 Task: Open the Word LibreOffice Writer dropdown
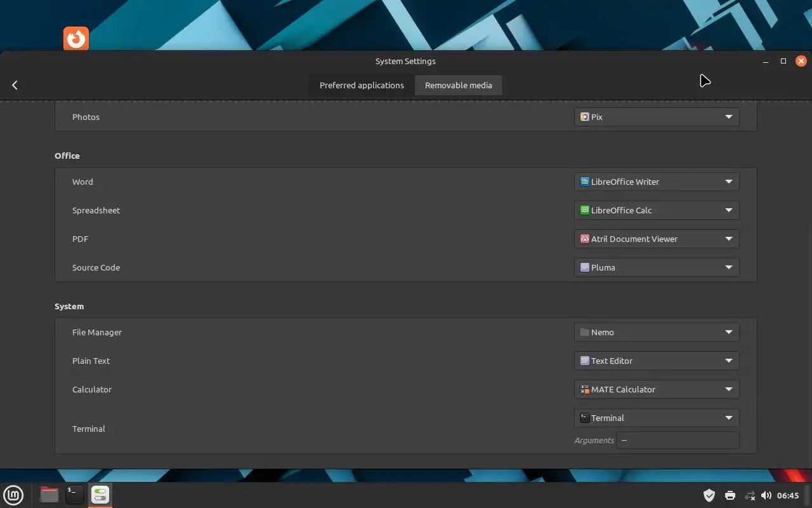tap(657, 182)
